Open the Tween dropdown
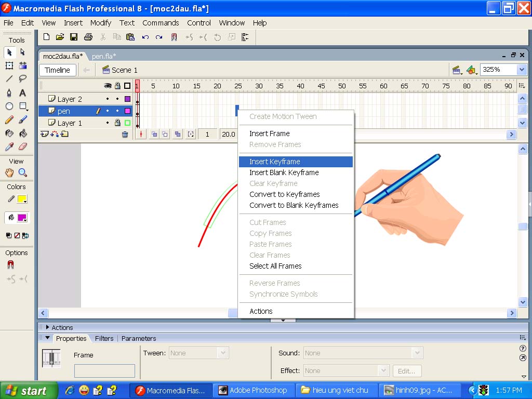This screenshot has height=399, width=532. 223,353
